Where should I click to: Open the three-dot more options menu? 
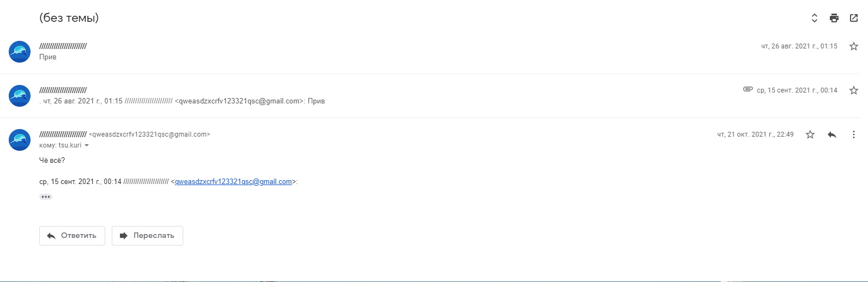pos(854,134)
